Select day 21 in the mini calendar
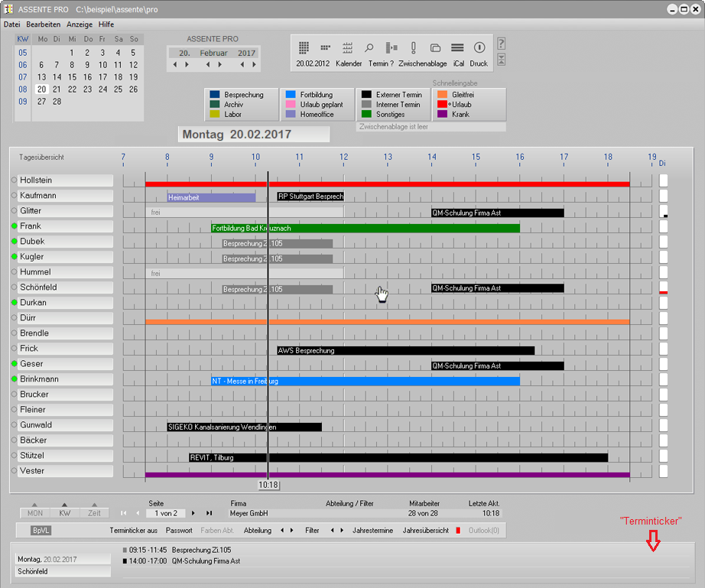This screenshot has width=705, height=588. coord(57,89)
